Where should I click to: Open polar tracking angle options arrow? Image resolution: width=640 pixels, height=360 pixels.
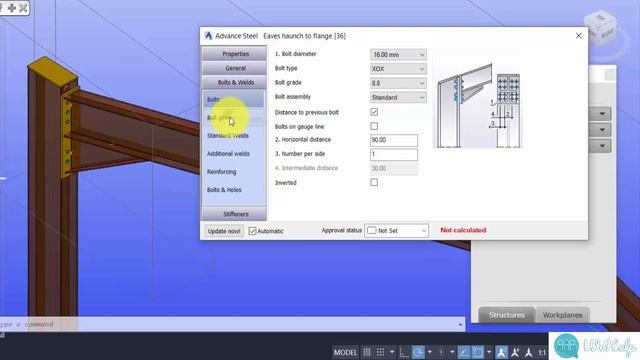(429, 352)
